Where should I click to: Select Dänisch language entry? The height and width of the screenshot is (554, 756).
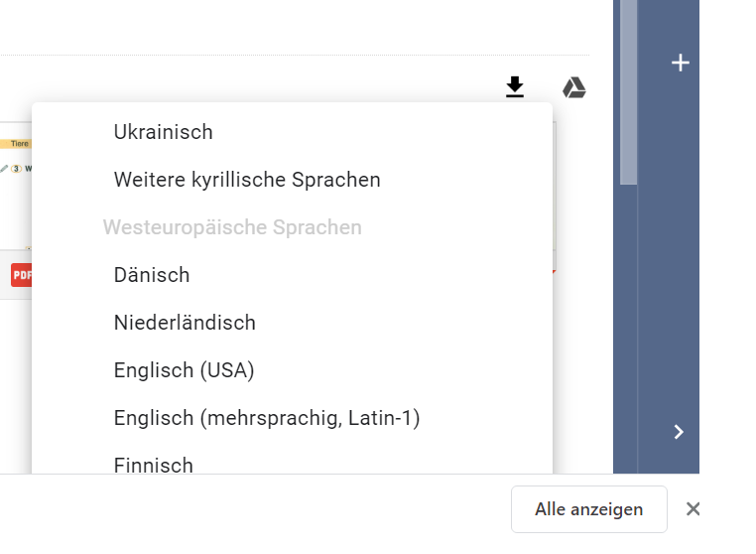151,275
